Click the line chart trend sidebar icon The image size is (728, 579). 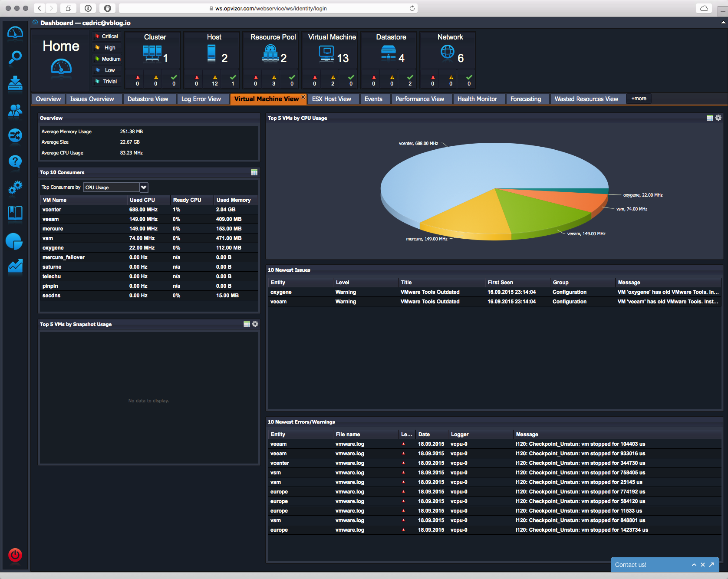click(x=15, y=266)
